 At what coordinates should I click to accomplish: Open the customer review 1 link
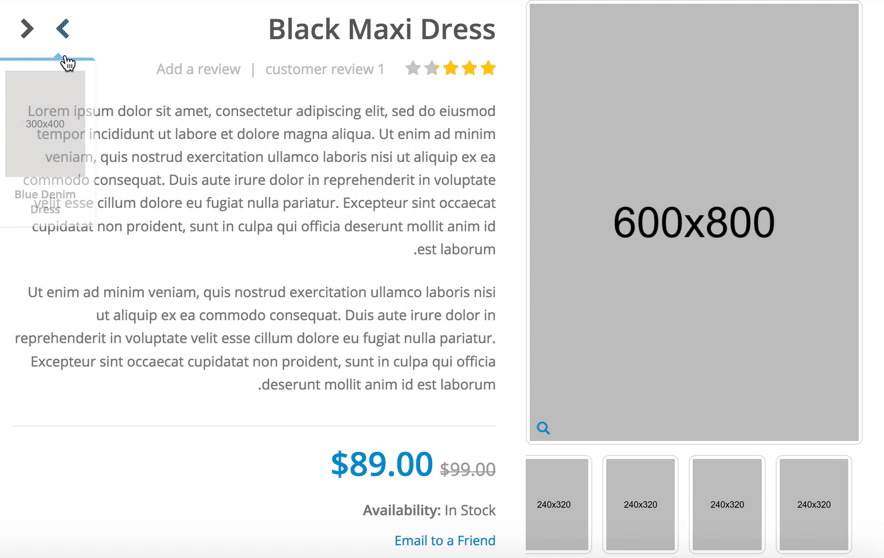click(x=325, y=69)
